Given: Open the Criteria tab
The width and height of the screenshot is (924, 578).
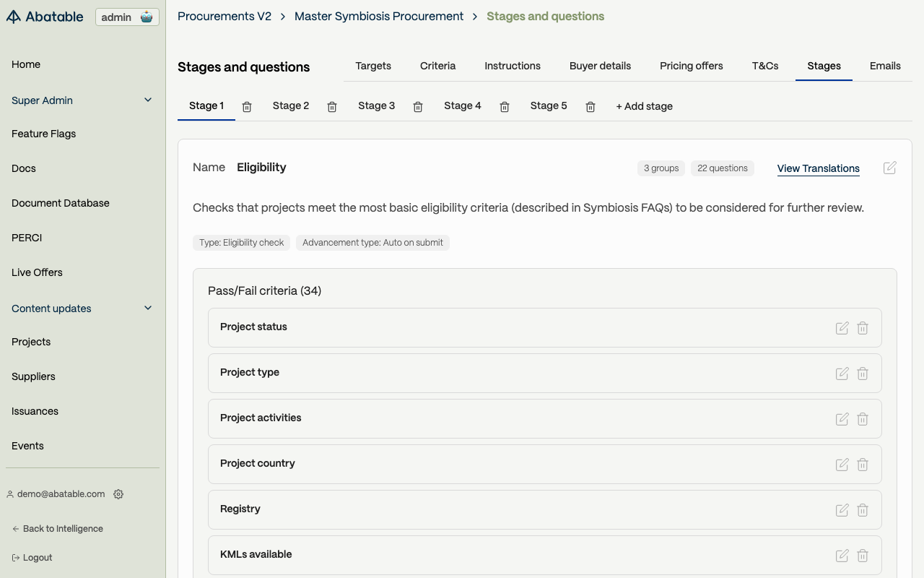Looking at the screenshot, I should click(x=437, y=66).
